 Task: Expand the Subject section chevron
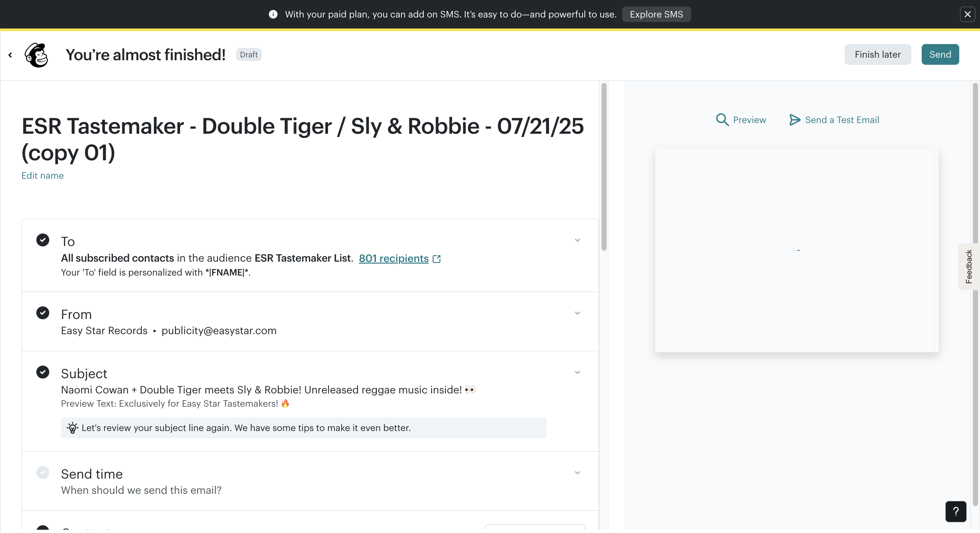pos(577,372)
